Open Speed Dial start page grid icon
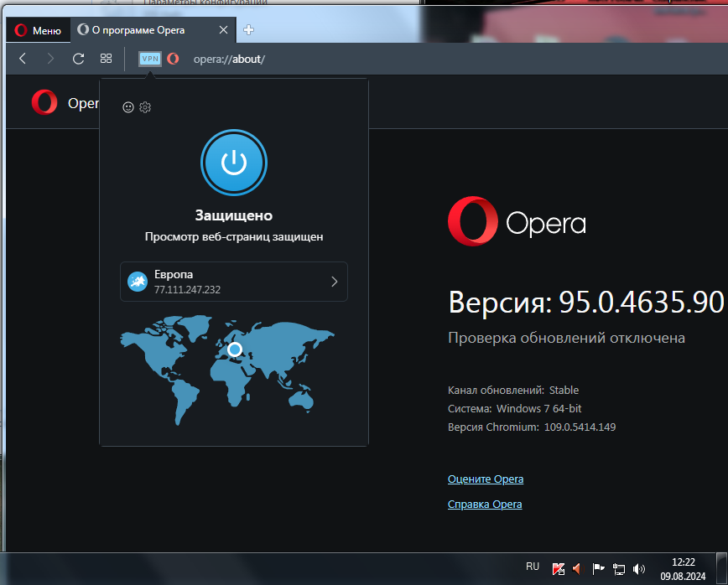The width and height of the screenshot is (728, 585). click(106, 59)
